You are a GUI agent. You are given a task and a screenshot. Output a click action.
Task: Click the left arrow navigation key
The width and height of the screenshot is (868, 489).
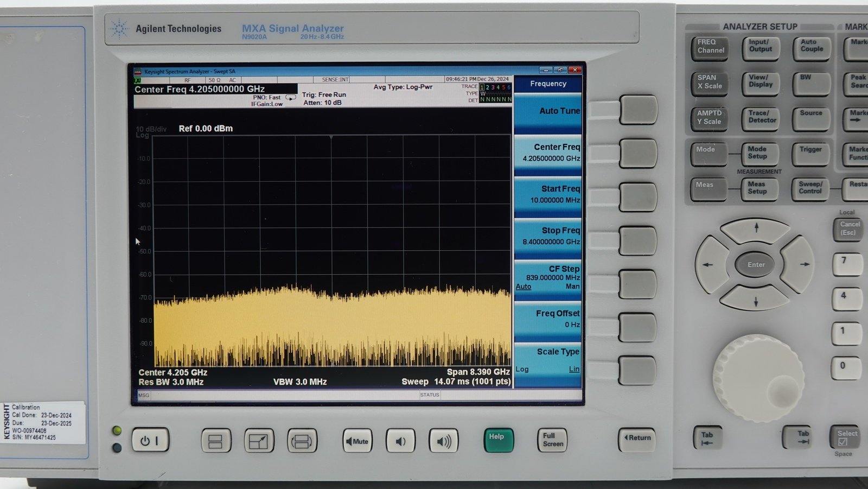click(711, 264)
